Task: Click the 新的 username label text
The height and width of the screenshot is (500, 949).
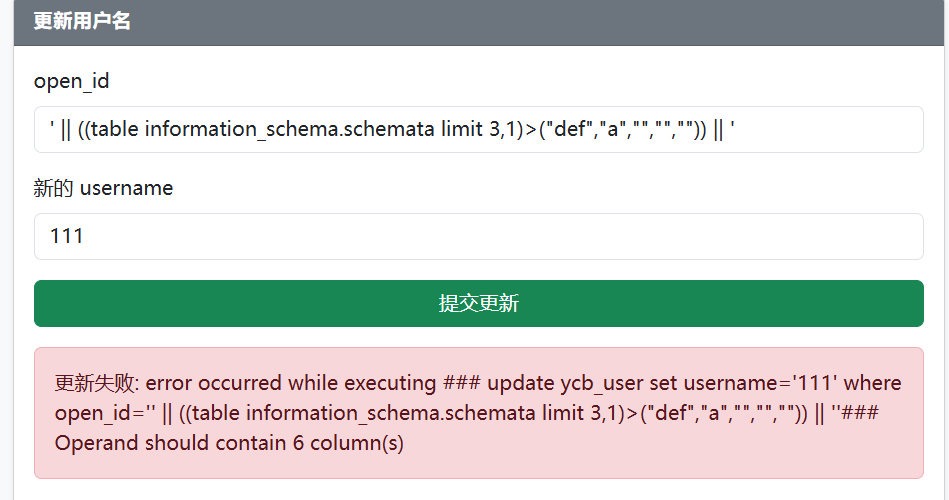Action: click(x=103, y=188)
